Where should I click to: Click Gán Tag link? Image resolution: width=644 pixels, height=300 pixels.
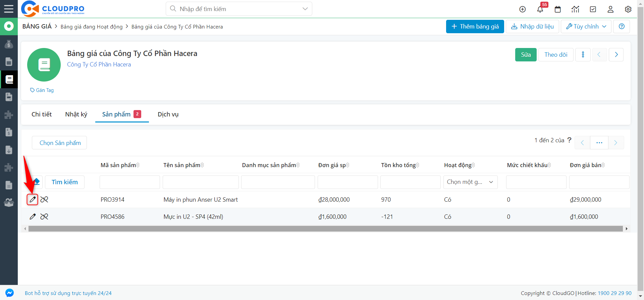click(42, 90)
